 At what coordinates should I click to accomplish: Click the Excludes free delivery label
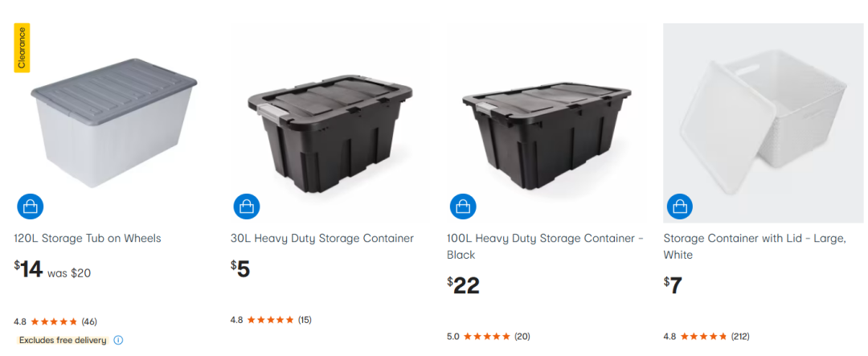pos(63,340)
